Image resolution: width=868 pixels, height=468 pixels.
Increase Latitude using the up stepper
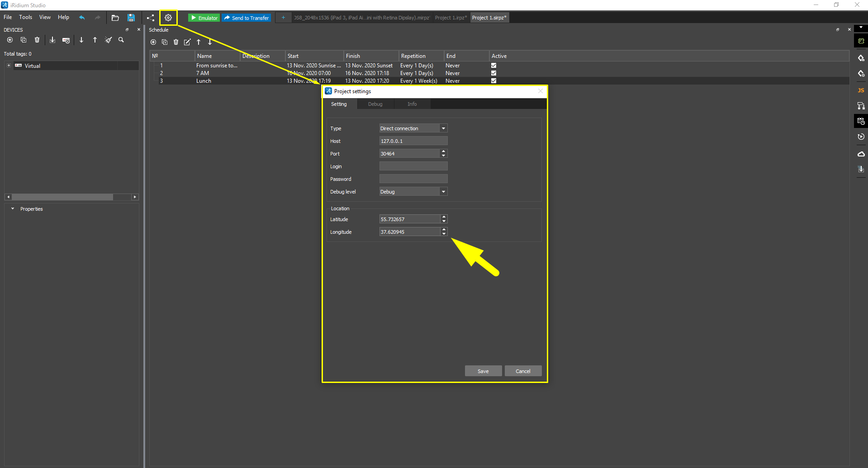pyautogui.click(x=444, y=217)
